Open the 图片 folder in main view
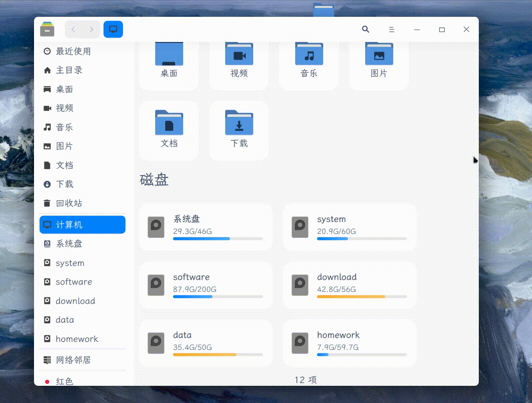The image size is (532, 403). [x=378, y=56]
